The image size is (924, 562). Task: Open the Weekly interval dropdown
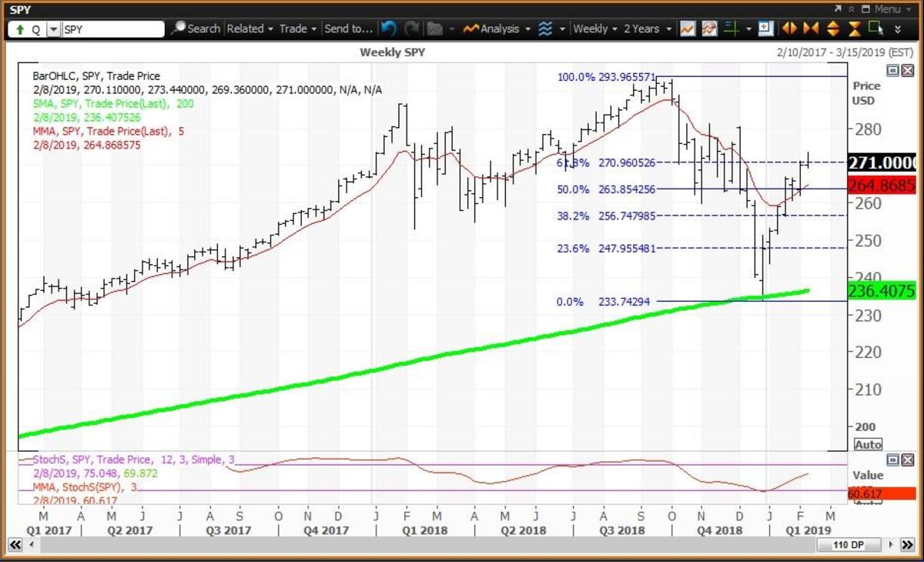[x=597, y=28]
